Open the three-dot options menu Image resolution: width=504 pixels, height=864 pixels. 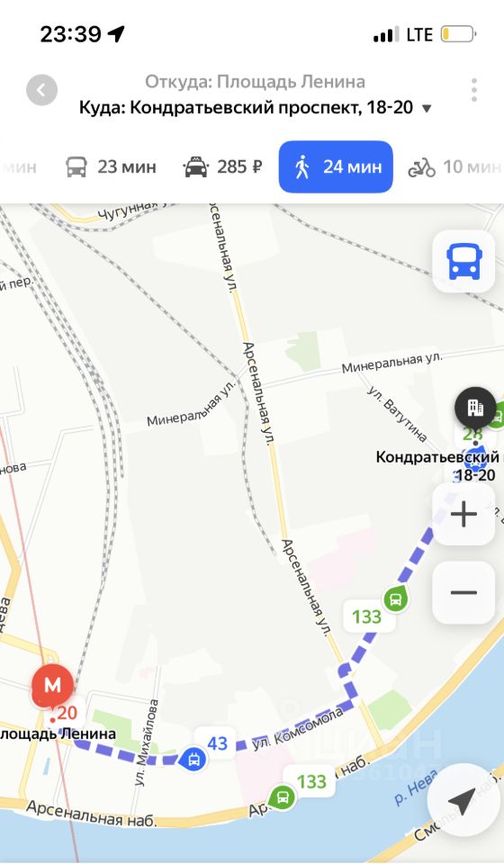tap(473, 90)
